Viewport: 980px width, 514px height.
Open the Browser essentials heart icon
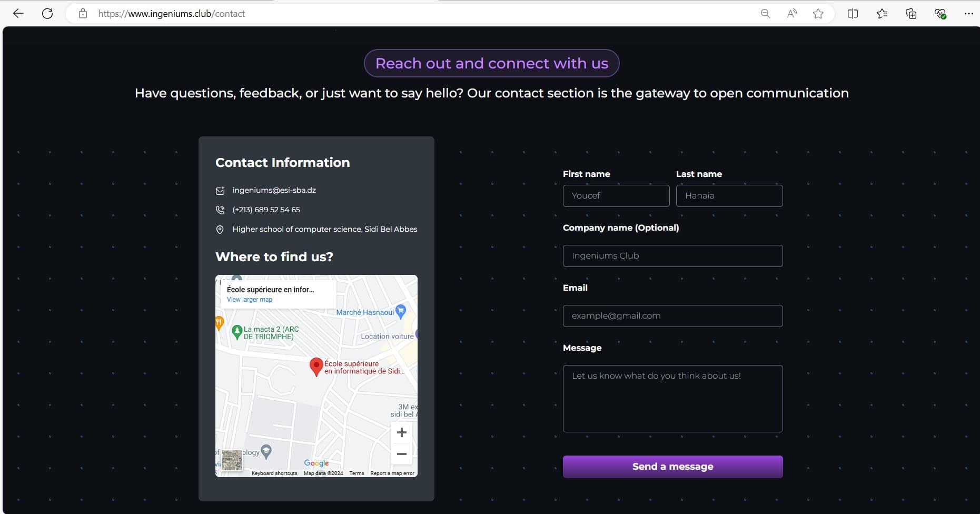click(x=940, y=14)
